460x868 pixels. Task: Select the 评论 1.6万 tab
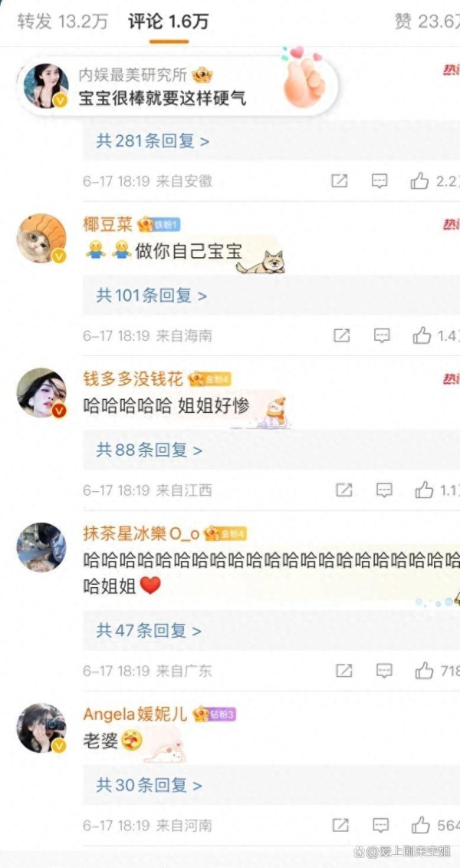[x=169, y=21]
